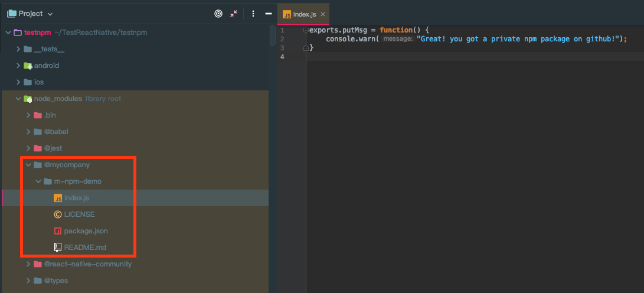Expand the __tests__ folder
The width and height of the screenshot is (644, 293).
coord(18,49)
